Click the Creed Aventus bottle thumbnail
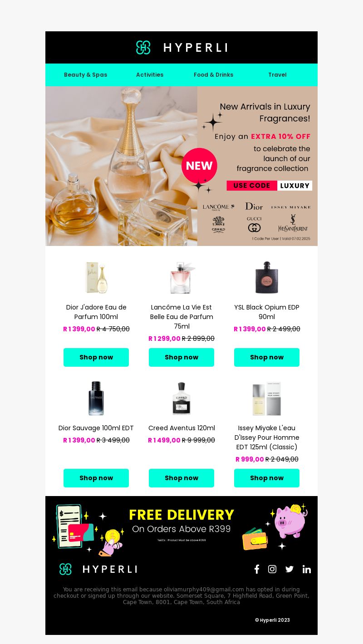Screen dimensions: 363x644 point(181,398)
